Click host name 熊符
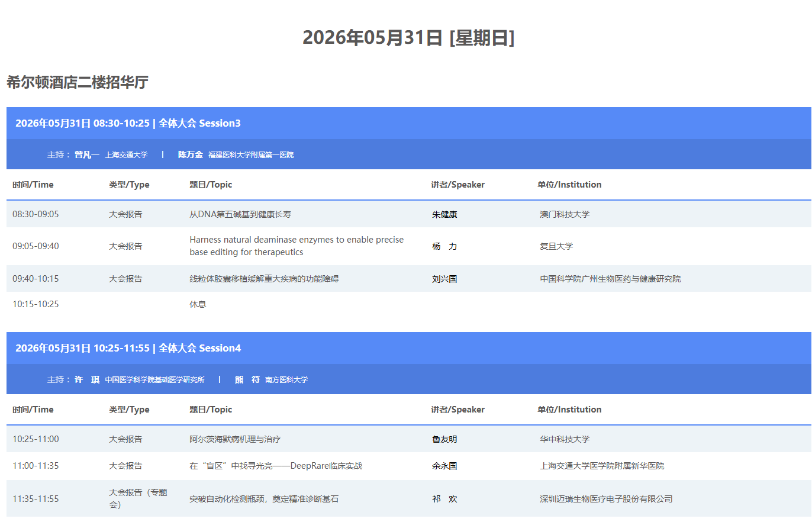The image size is (812, 522). (247, 379)
